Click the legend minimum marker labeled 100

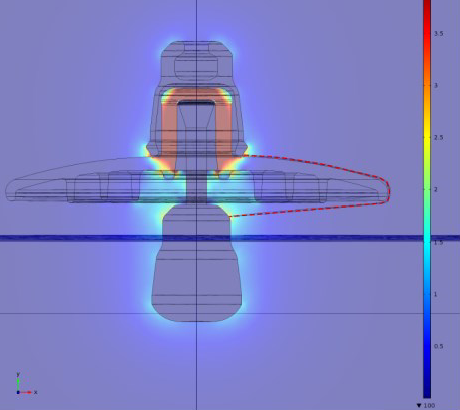426,405
